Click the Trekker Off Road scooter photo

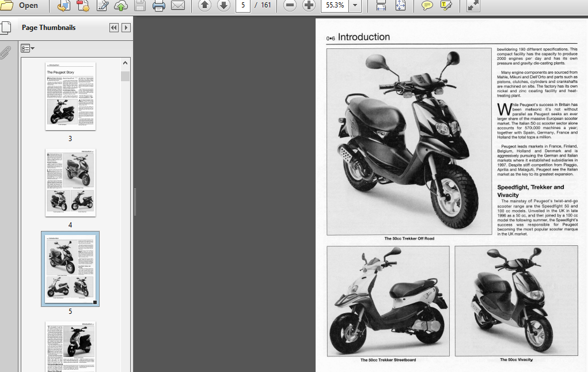[409, 142]
